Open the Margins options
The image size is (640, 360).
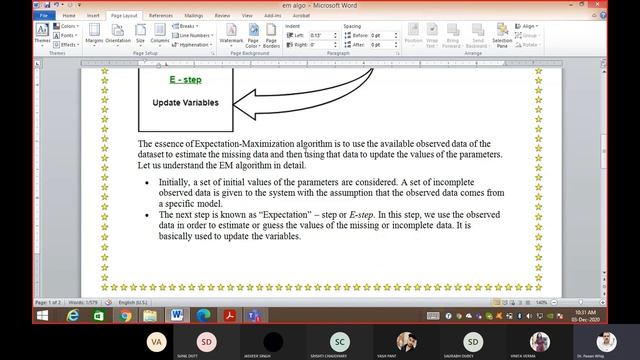click(94, 34)
